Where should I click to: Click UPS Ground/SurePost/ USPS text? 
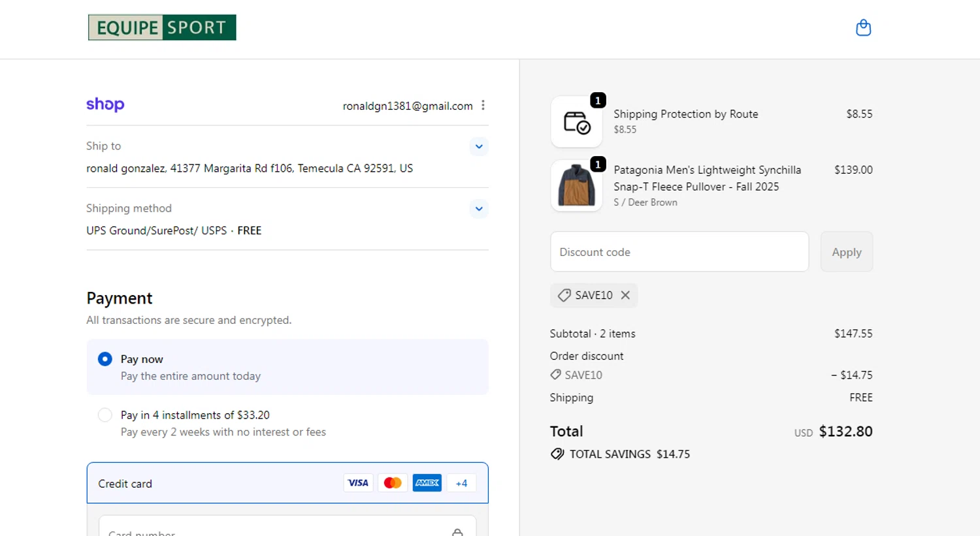coord(157,230)
